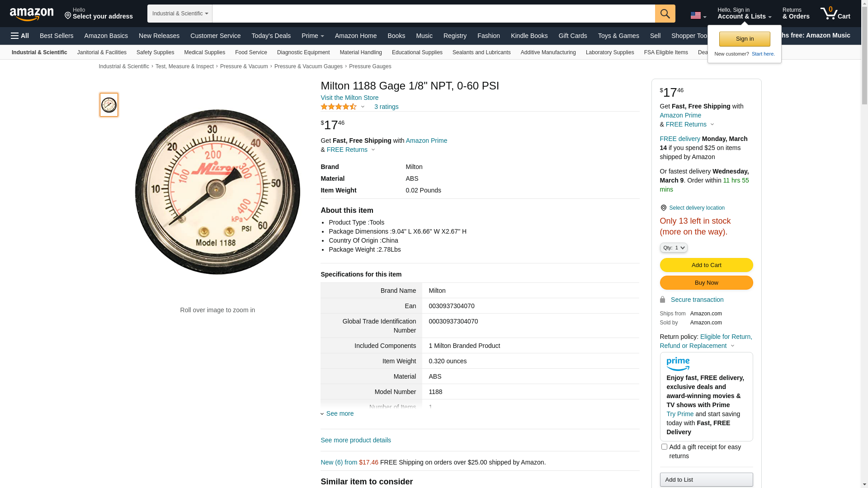Image resolution: width=868 pixels, height=488 pixels.
Task: Select Safety Supplies category tab
Action: 155,52
